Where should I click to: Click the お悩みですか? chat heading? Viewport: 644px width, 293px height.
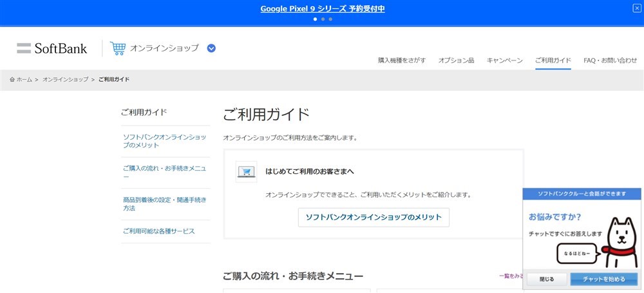point(555,216)
